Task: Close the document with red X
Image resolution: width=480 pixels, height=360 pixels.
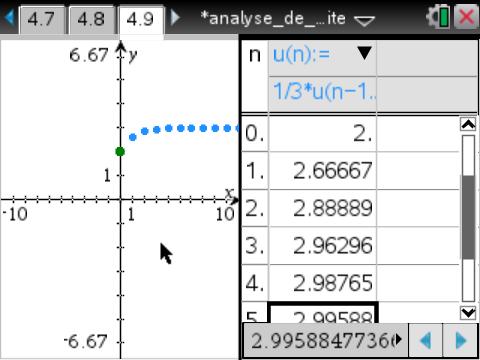Action: (466, 17)
